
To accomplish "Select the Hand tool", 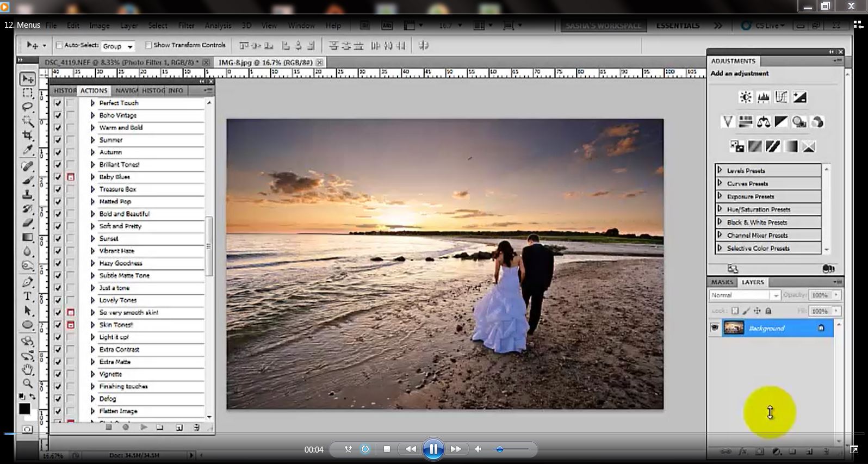I will click(x=27, y=370).
